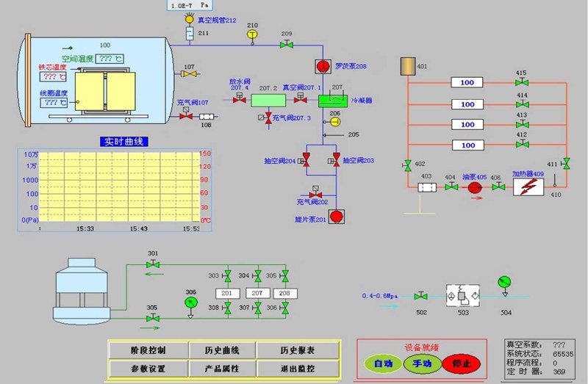The height and width of the screenshot is (384, 588).
Task: Click valve 402 on oil return line
Action: click(x=407, y=165)
